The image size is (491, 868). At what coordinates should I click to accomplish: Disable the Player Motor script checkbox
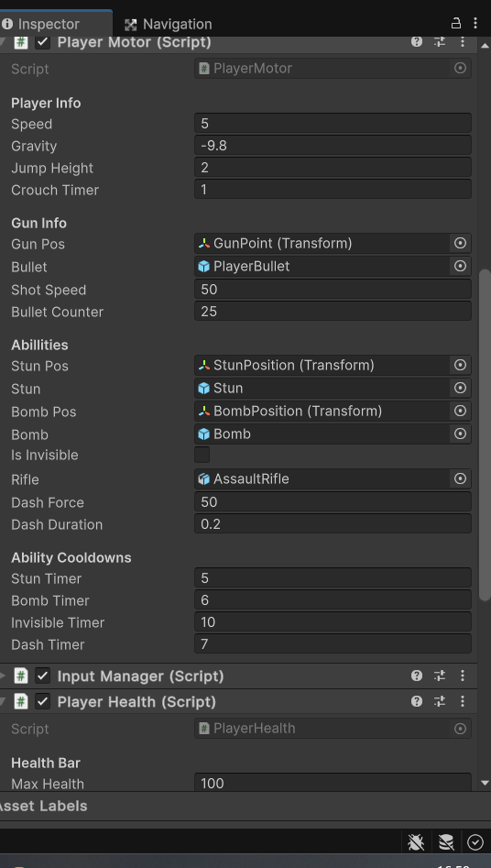[x=43, y=42]
